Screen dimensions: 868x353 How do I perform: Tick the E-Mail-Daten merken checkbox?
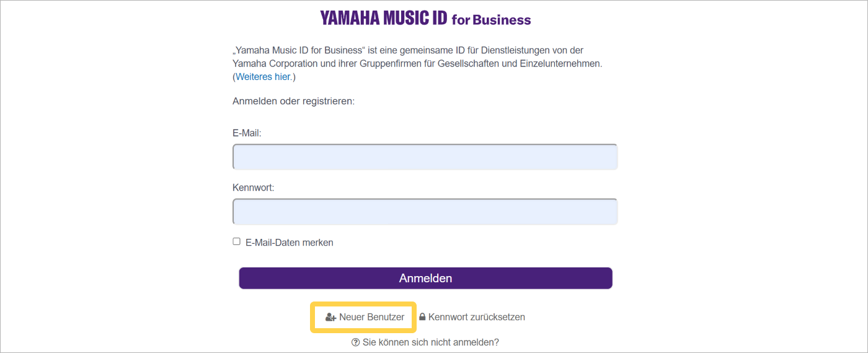[x=236, y=242]
